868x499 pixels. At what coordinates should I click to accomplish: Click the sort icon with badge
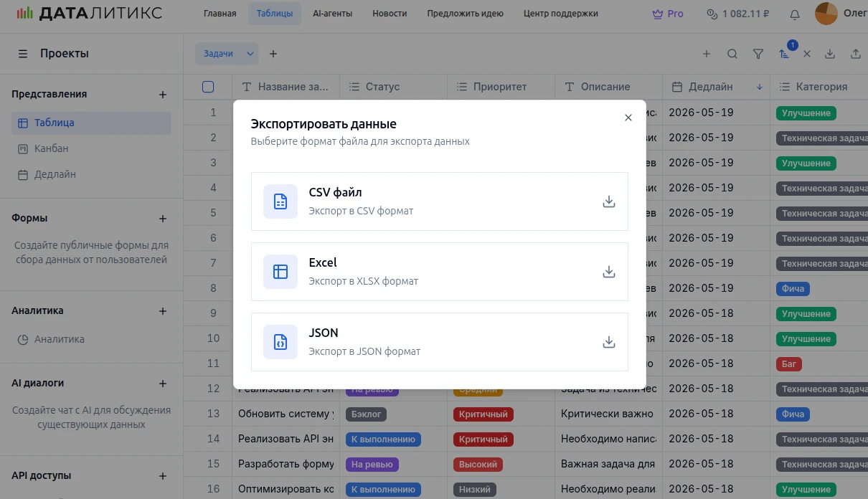[784, 54]
